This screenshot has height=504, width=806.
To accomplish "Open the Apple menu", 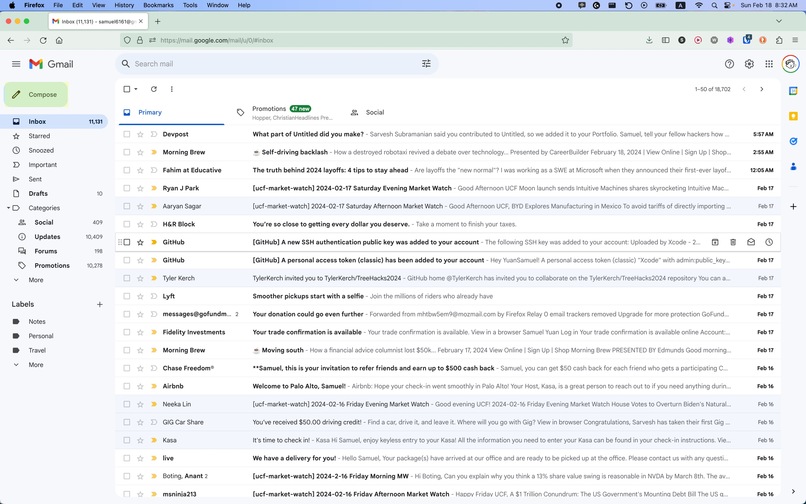I will [x=11, y=5].
